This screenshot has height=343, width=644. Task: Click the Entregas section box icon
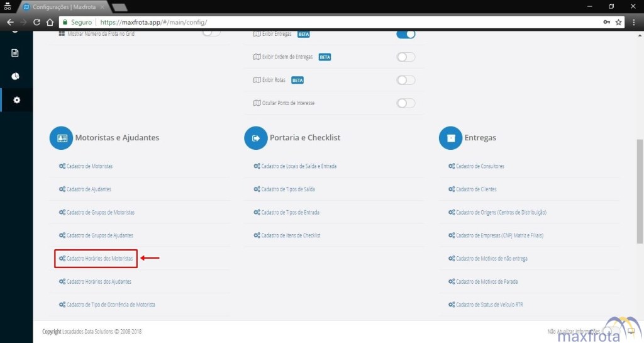tap(450, 138)
